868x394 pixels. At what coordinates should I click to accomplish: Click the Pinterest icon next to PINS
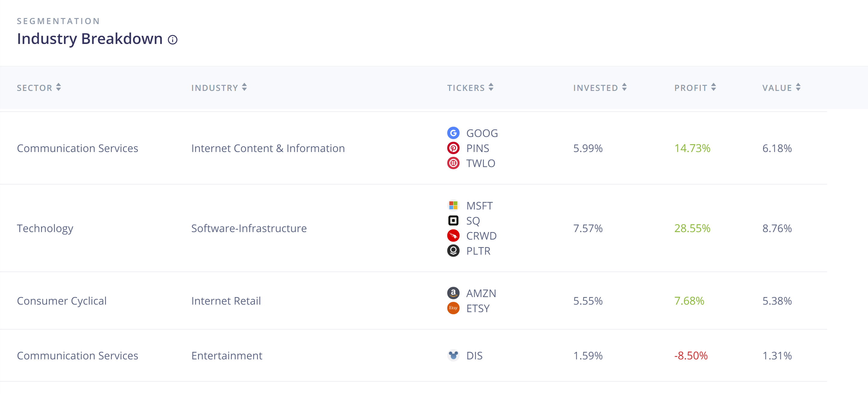click(x=454, y=148)
